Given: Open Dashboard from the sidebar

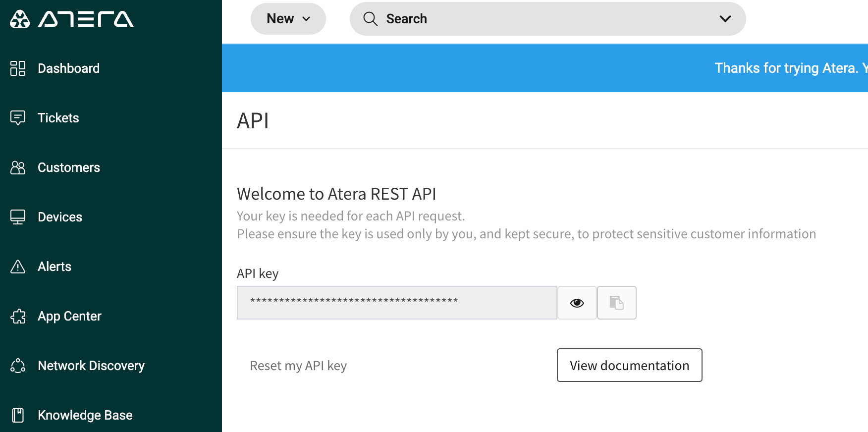Looking at the screenshot, I should click(69, 68).
